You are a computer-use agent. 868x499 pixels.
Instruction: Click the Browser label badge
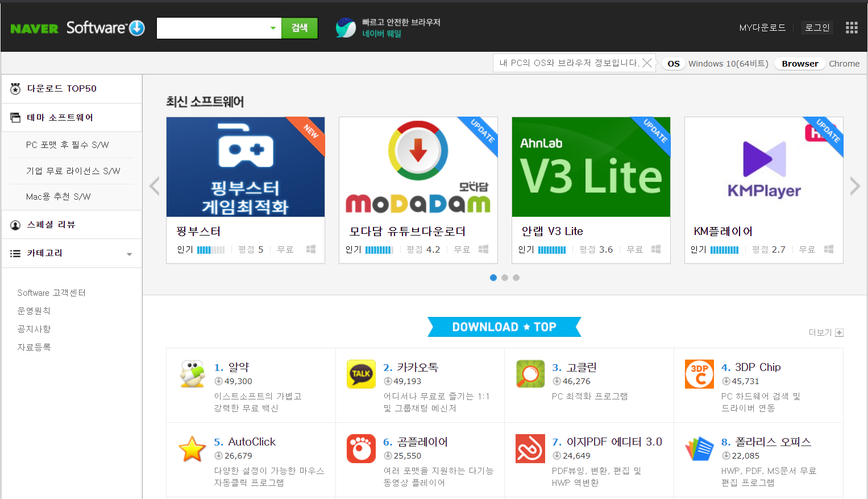pyautogui.click(x=800, y=64)
